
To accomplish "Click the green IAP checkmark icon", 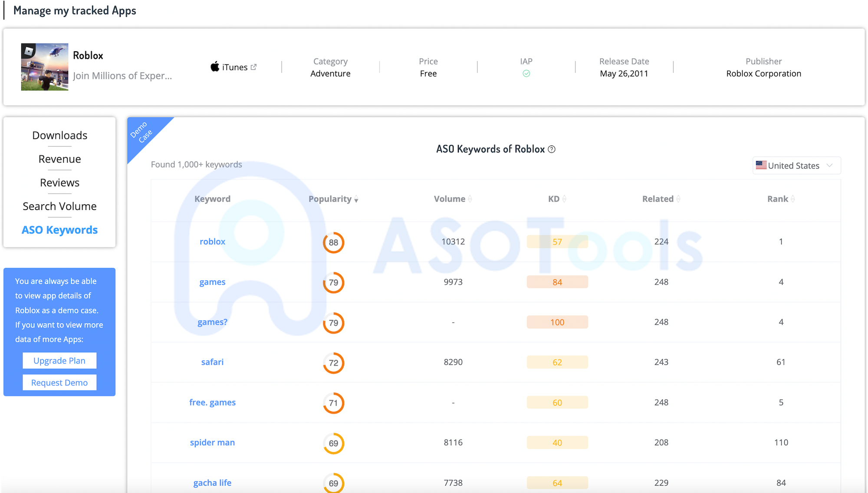I will pos(526,74).
